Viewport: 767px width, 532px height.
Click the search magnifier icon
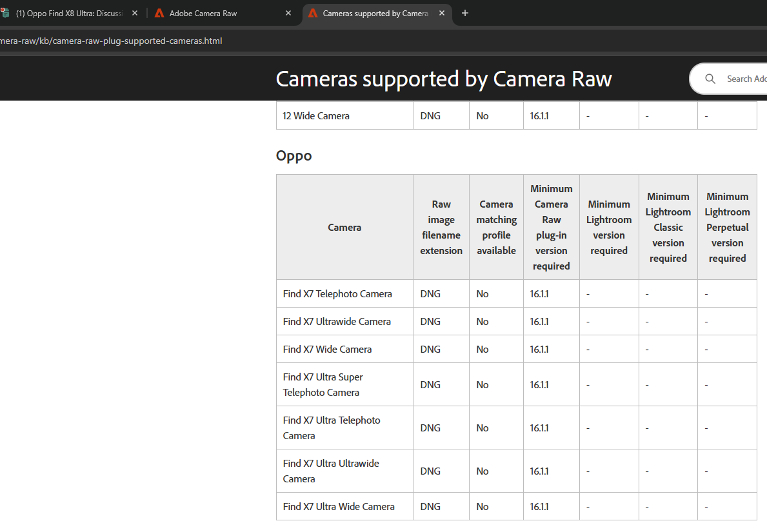pyautogui.click(x=710, y=79)
